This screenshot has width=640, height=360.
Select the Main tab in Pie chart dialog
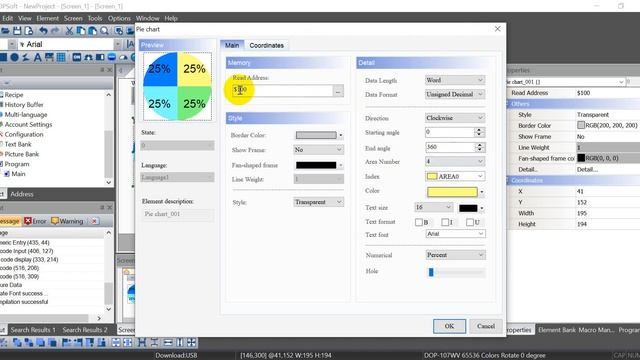232,45
